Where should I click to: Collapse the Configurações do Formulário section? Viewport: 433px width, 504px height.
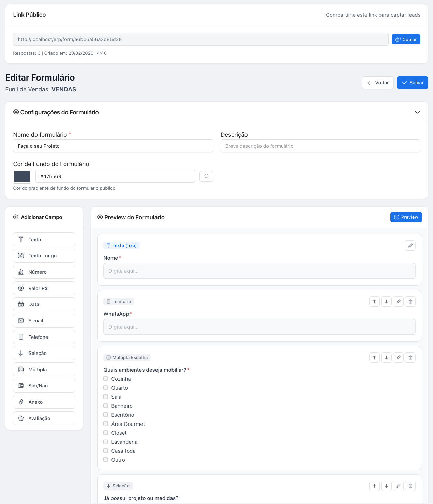pos(417,112)
